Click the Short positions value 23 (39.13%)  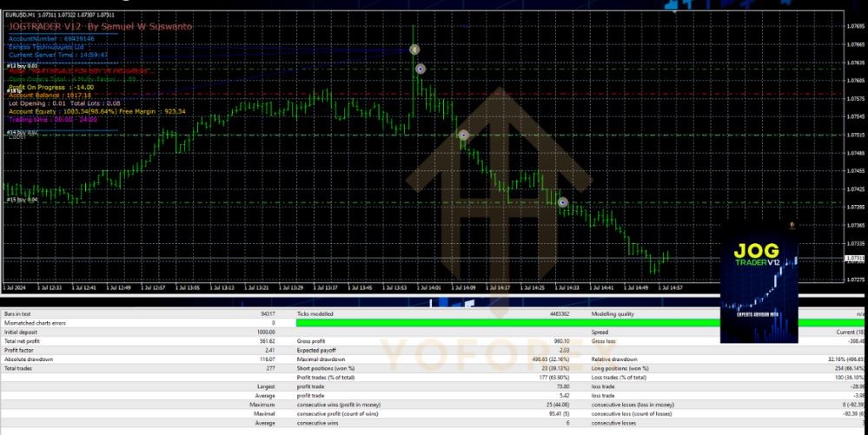(554, 369)
